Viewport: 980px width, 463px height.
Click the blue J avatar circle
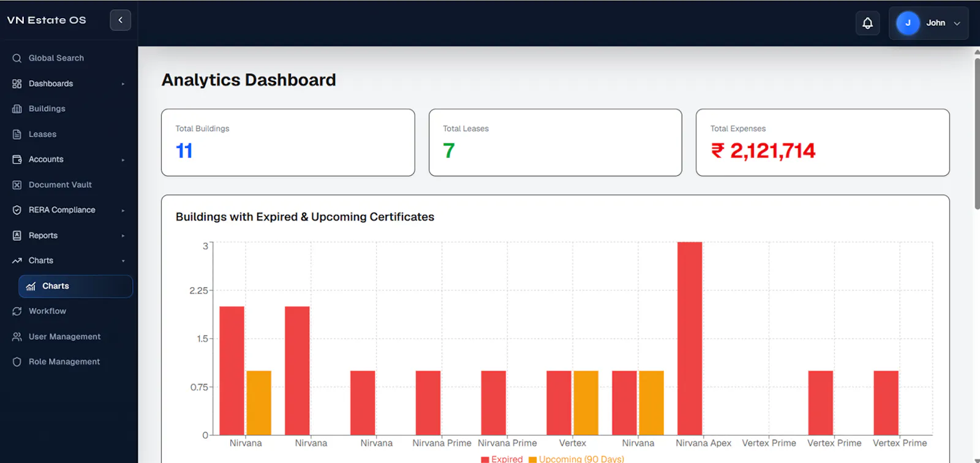pyautogui.click(x=908, y=23)
